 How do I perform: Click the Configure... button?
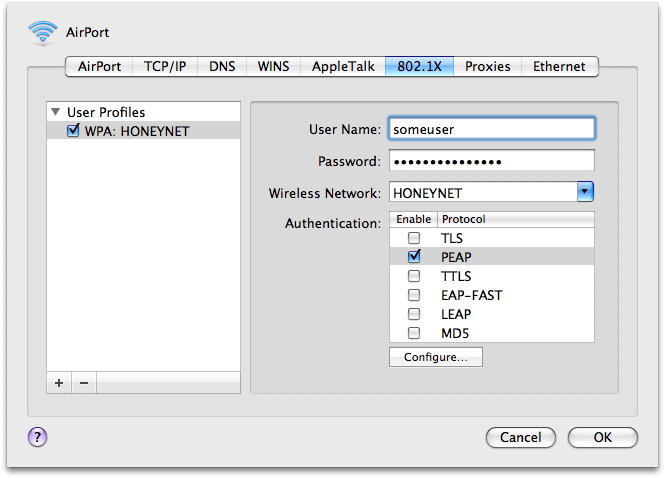click(436, 357)
